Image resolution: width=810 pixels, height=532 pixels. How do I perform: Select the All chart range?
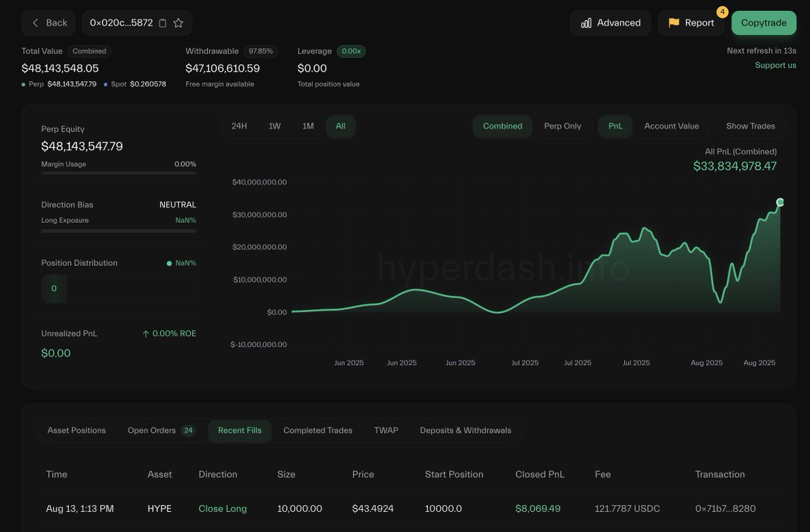[340, 126]
